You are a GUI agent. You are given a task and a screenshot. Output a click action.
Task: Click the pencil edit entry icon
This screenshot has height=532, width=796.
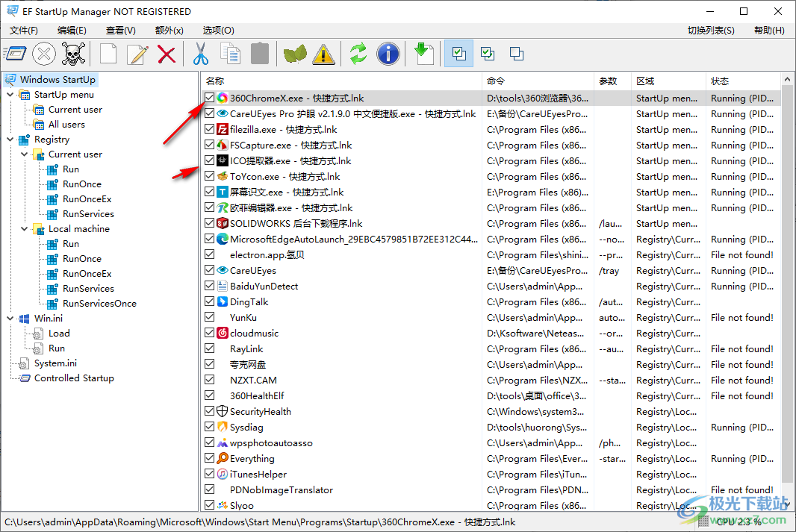[137, 54]
